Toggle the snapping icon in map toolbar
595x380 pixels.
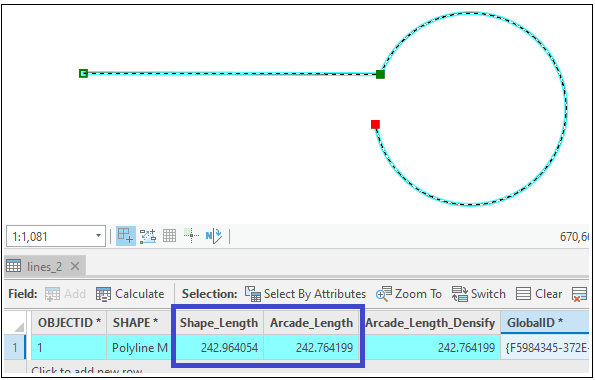[126, 236]
